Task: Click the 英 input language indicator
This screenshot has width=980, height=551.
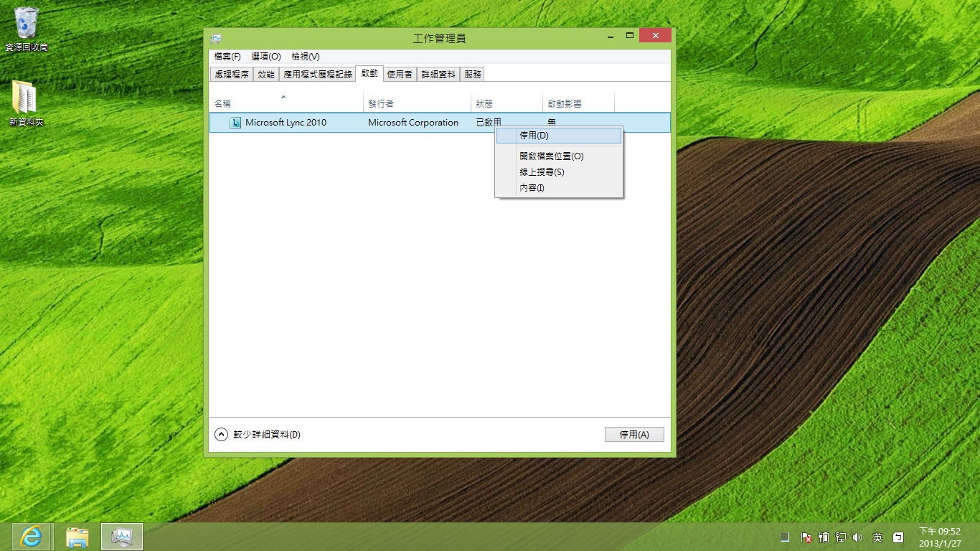Action: tap(877, 537)
